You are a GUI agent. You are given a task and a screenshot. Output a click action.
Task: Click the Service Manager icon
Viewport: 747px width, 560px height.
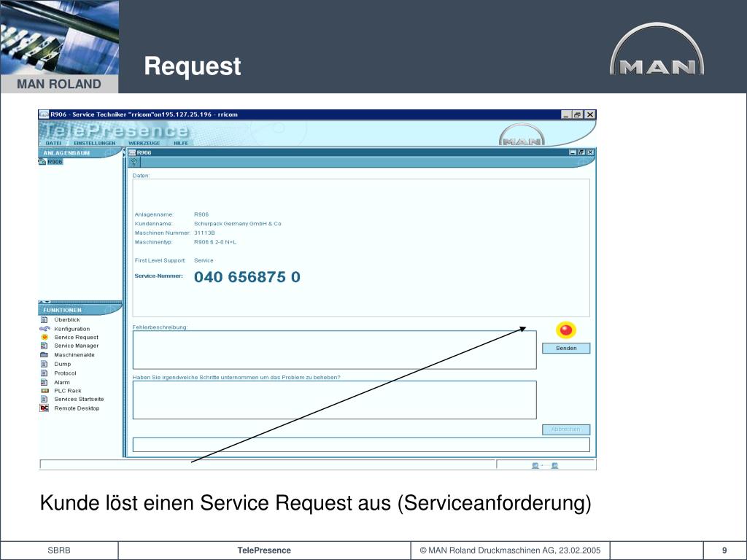coord(44,346)
